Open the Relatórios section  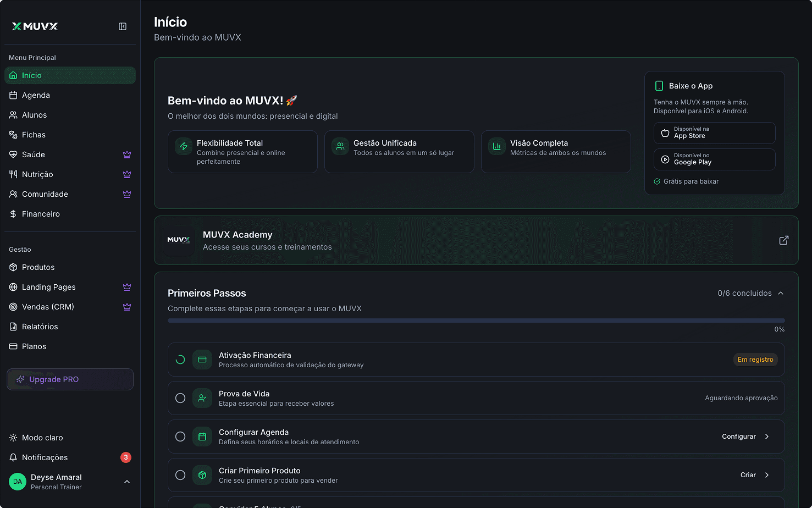coord(40,326)
